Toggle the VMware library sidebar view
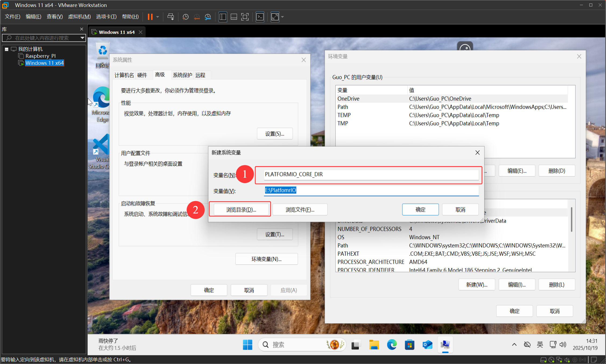This screenshot has width=606, height=364. 223,17
